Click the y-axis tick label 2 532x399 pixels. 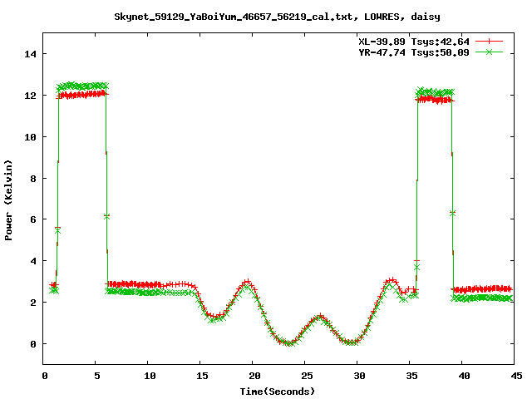pyautogui.click(x=33, y=303)
